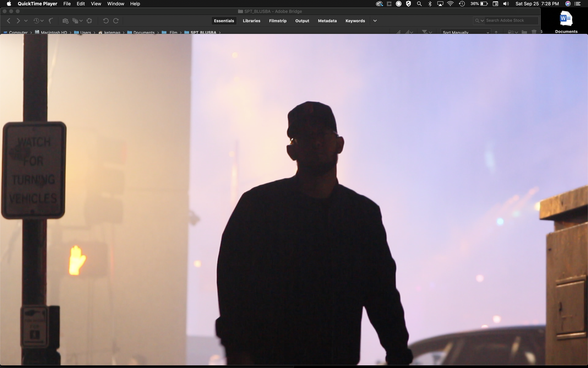The width and height of the screenshot is (588, 368).
Task: Switch to the Filmstrip workspace
Action: click(x=278, y=21)
